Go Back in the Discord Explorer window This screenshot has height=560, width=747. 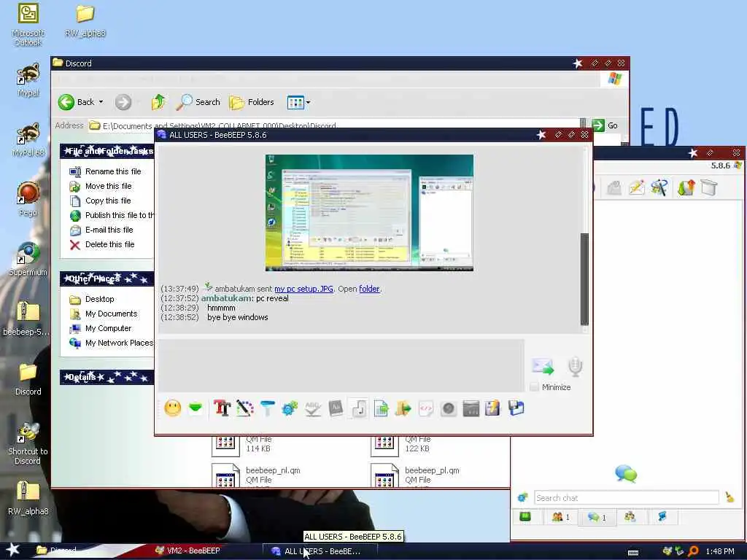[x=76, y=102]
